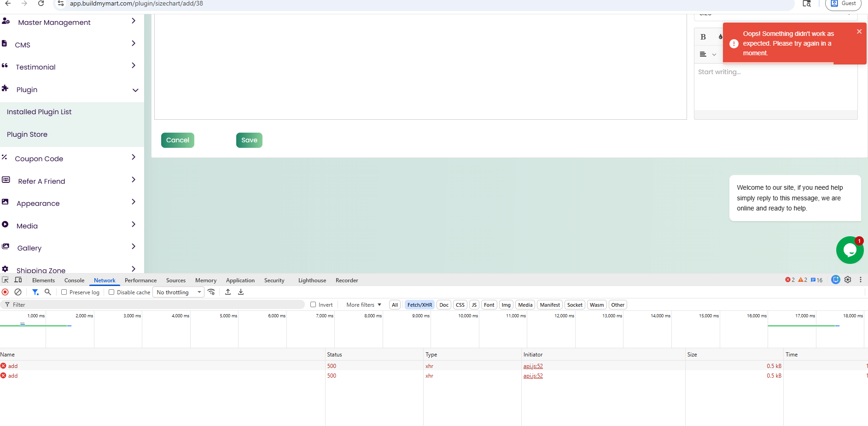Toggle the Doc filter chip
Viewport: 868px width, 426px height.
click(444, 305)
